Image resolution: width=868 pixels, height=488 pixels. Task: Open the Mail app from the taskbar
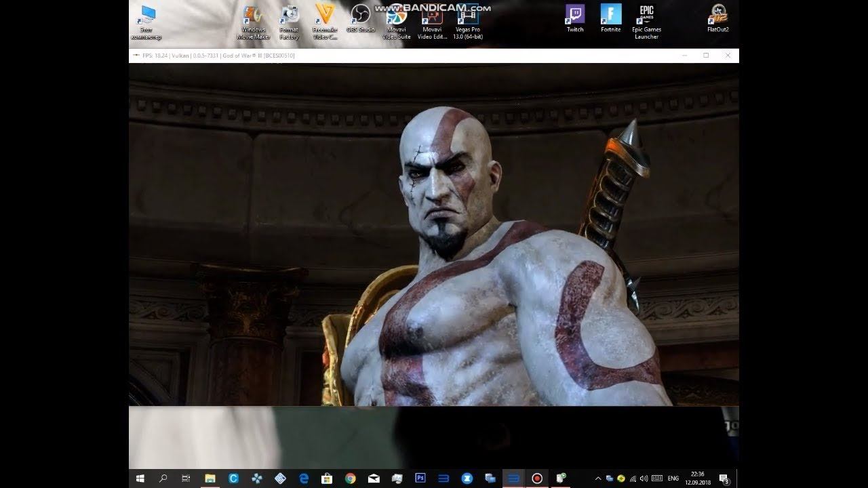click(x=374, y=478)
